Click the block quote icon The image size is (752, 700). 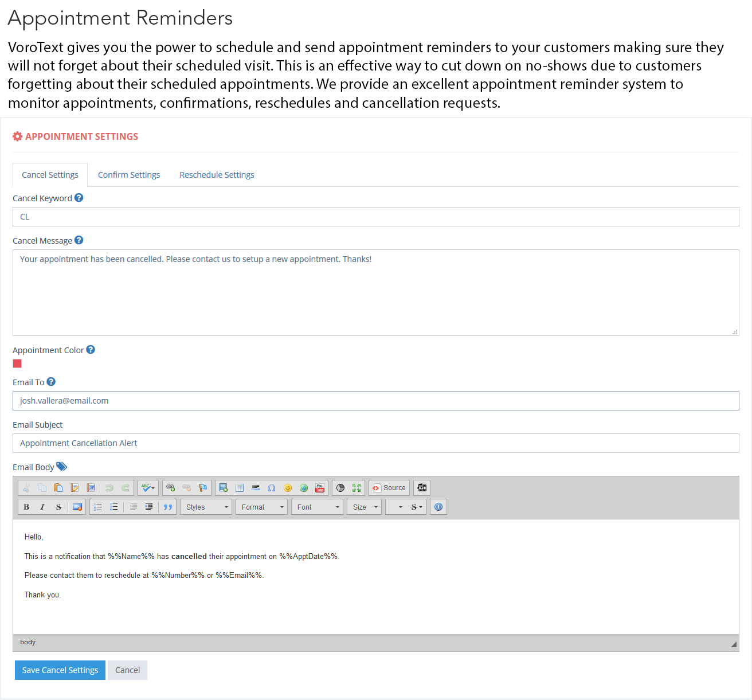point(167,507)
